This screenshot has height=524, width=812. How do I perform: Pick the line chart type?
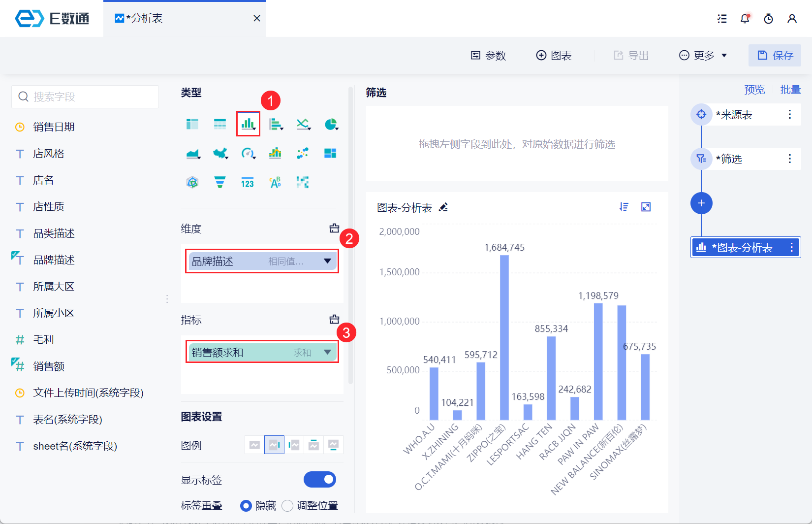303,124
